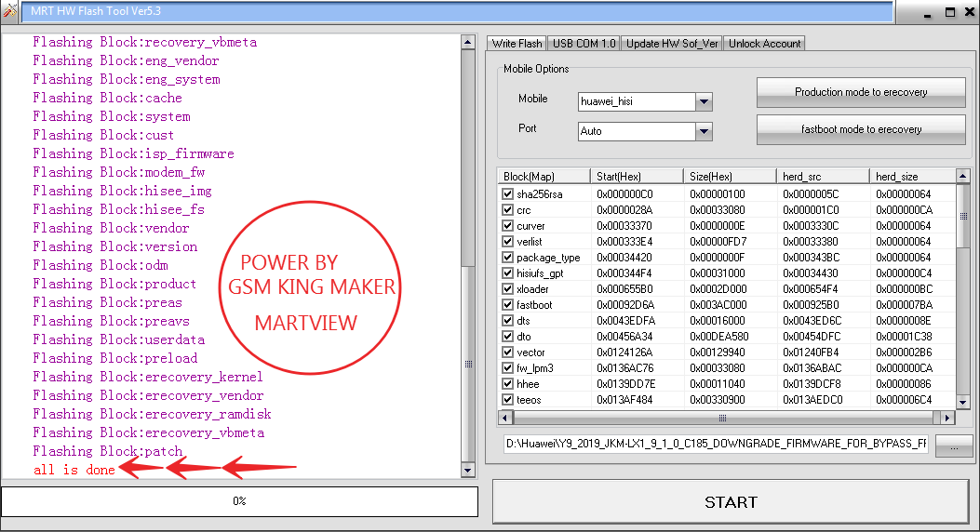Click the block table scroll right arrow
This screenshot has height=532, width=980.
coord(948,418)
